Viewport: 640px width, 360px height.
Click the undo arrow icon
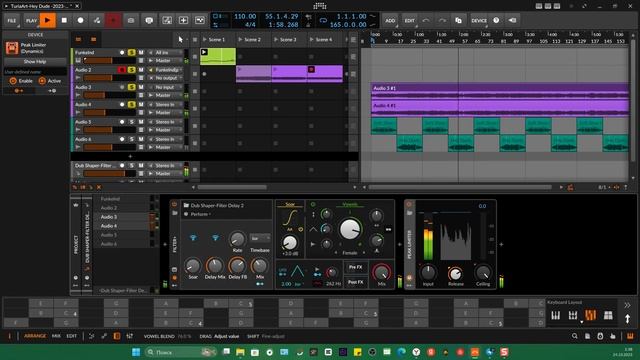point(426,20)
